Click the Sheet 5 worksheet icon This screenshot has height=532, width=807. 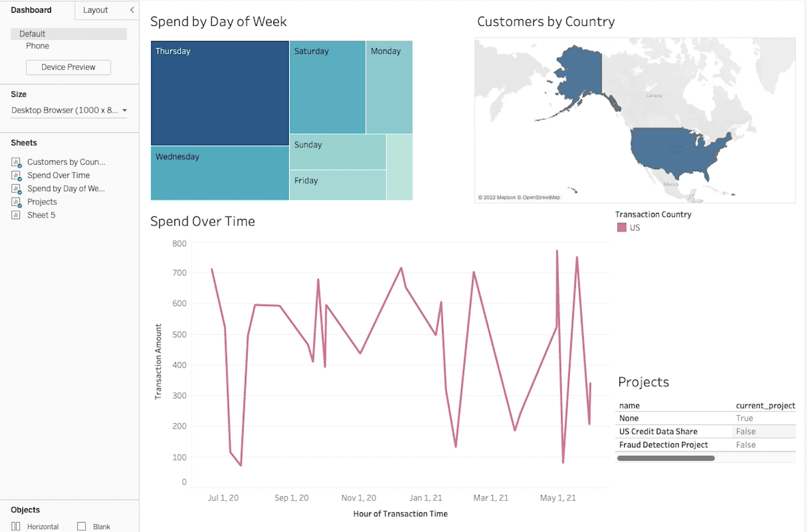click(16, 215)
